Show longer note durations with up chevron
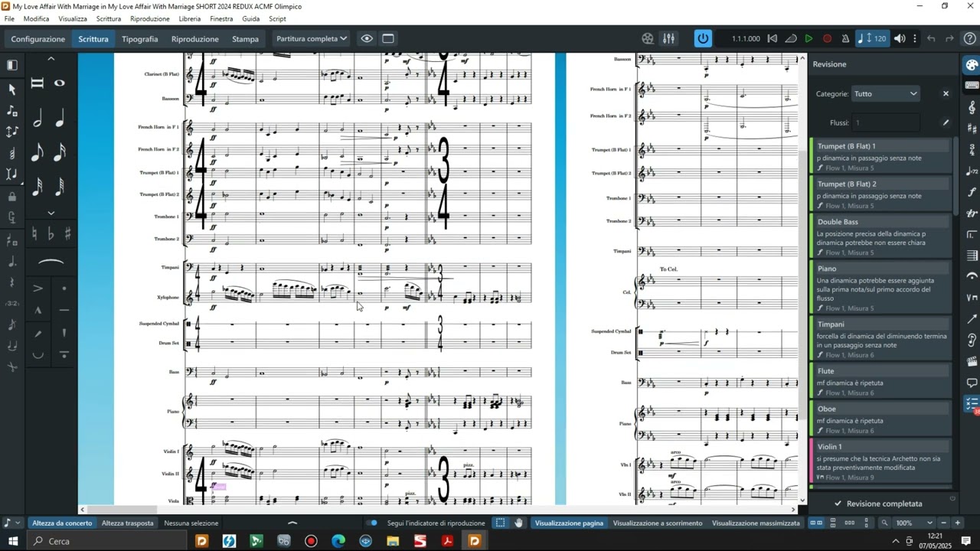 coord(51,59)
